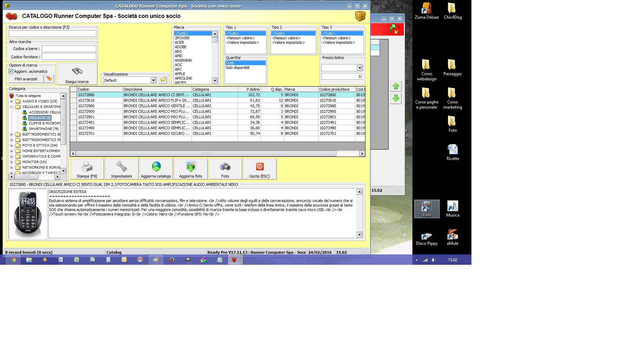Click the Brondi phone product thumbnail
This screenshot has height=362, width=644.
point(28,214)
